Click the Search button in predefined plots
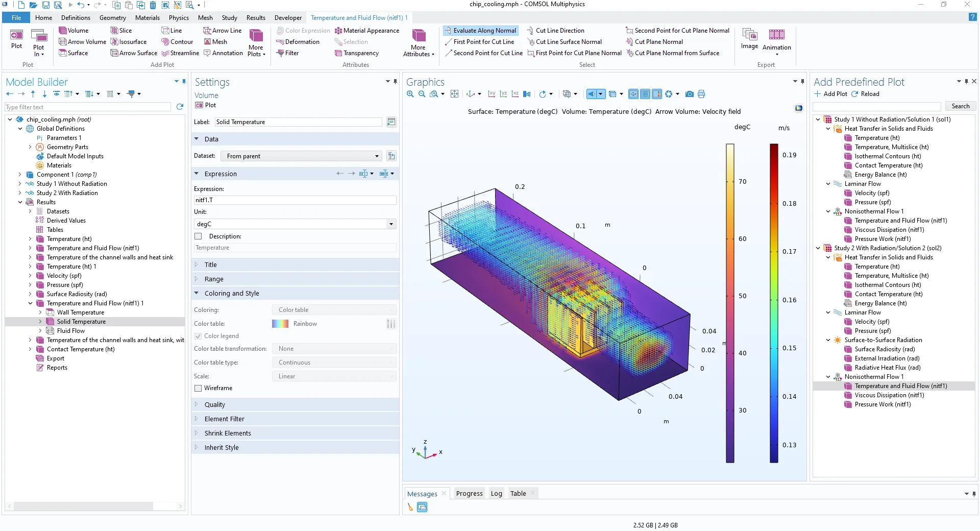This screenshot has width=980, height=531. pos(960,106)
